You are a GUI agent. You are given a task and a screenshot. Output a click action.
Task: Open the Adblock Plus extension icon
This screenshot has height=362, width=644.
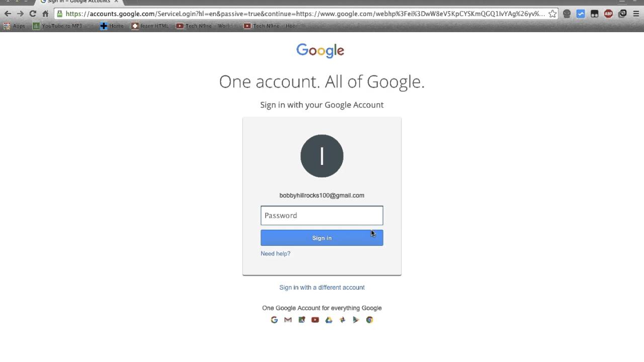[x=608, y=14]
